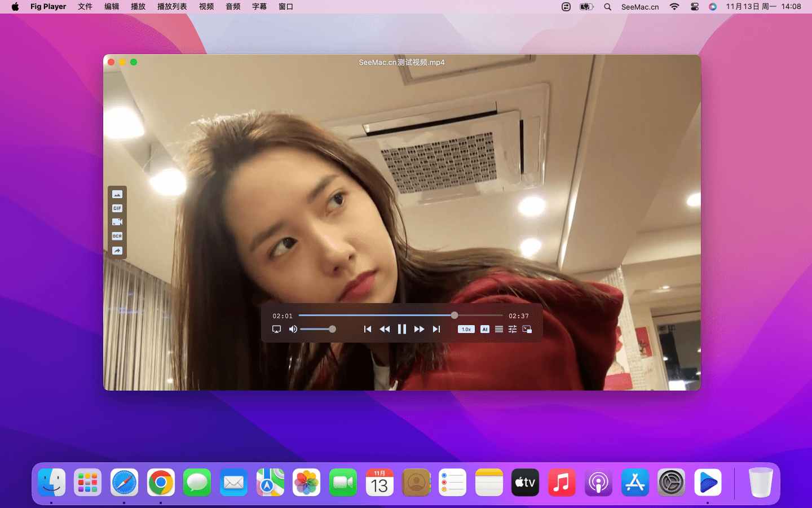This screenshot has height=508, width=812.
Task: Open Spotlight search in the menu bar
Action: coord(607,7)
